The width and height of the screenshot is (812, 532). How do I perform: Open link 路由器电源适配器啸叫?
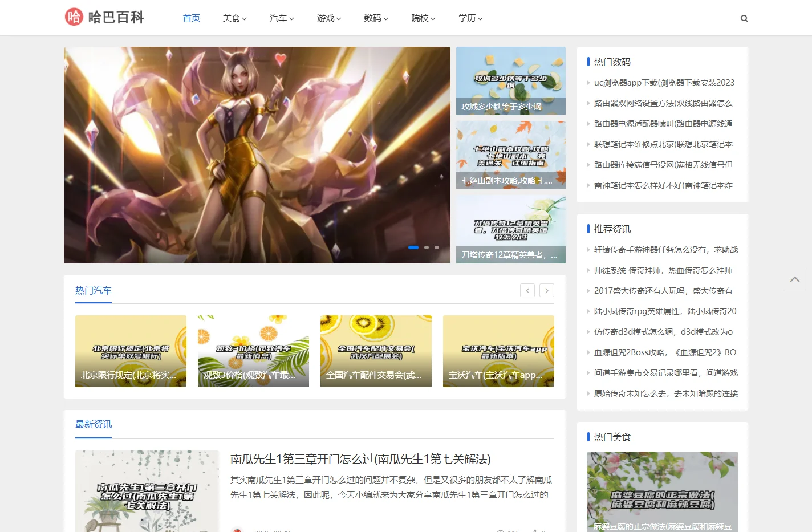[663, 124]
